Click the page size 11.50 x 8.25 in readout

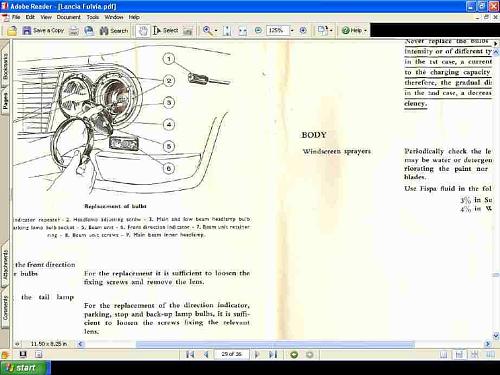(x=49, y=344)
